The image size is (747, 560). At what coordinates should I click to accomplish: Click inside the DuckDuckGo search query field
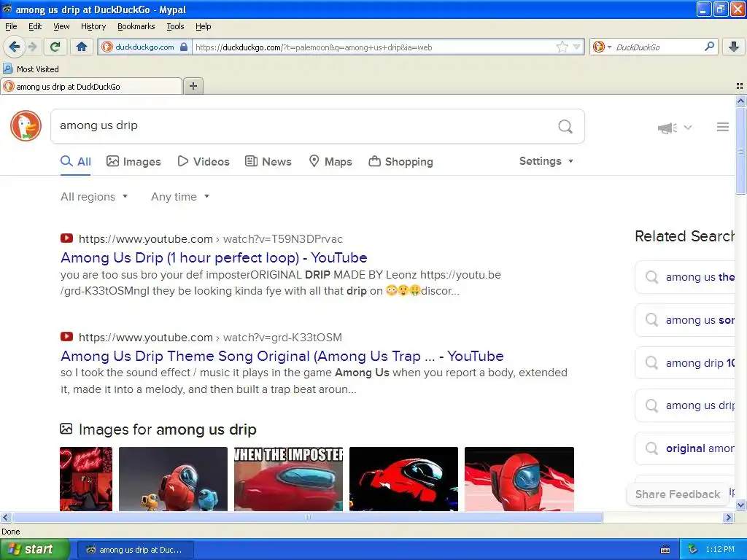tap(305, 125)
